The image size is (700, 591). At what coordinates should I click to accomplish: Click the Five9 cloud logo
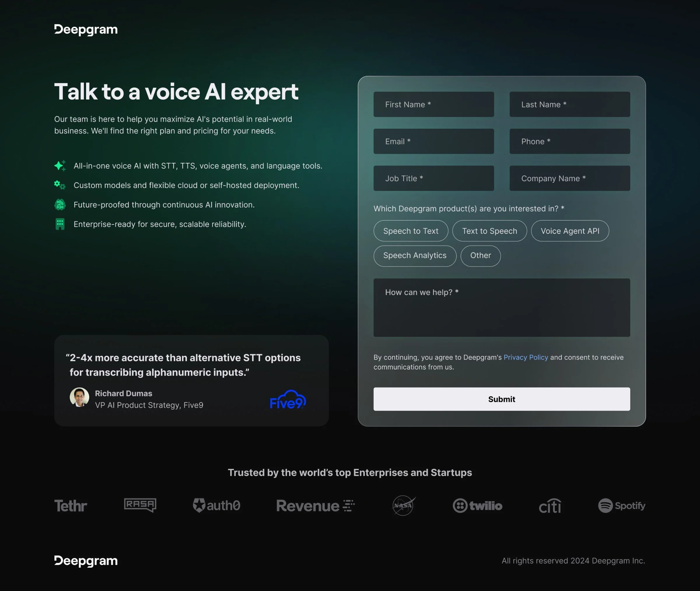click(288, 399)
